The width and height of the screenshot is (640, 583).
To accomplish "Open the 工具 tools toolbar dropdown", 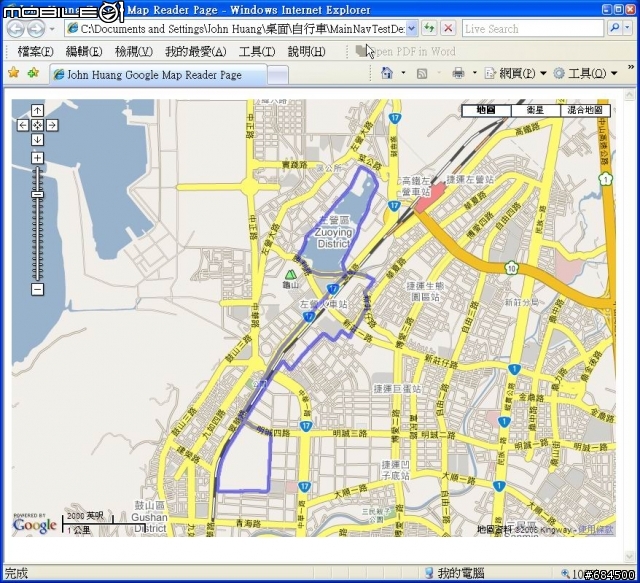I will (585, 73).
